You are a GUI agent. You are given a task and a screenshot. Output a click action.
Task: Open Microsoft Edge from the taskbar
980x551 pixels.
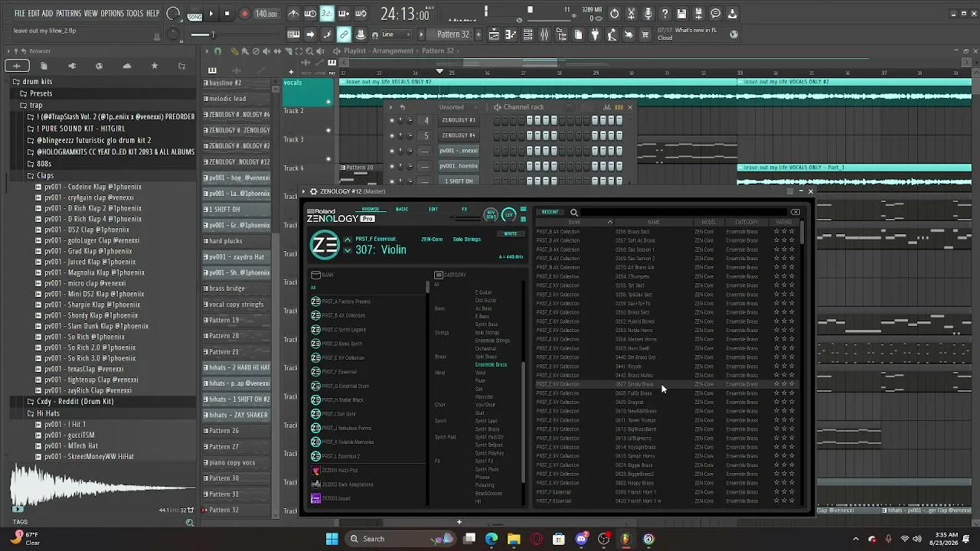click(x=492, y=539)
